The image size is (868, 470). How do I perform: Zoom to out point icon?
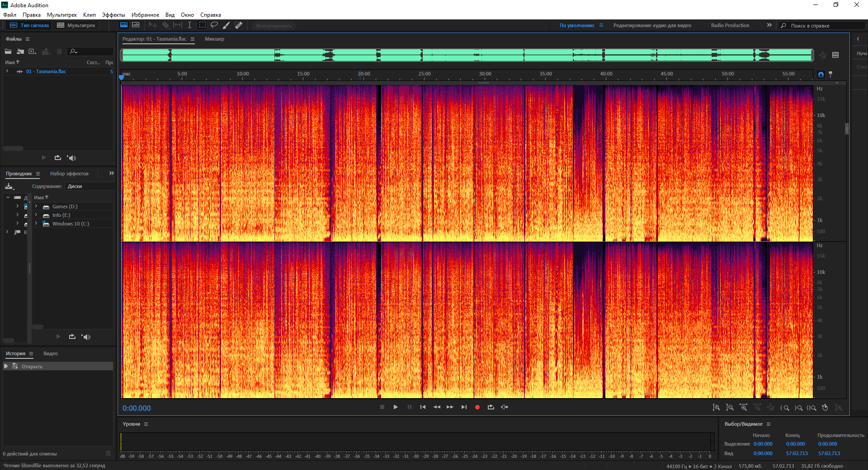point(798,407)
